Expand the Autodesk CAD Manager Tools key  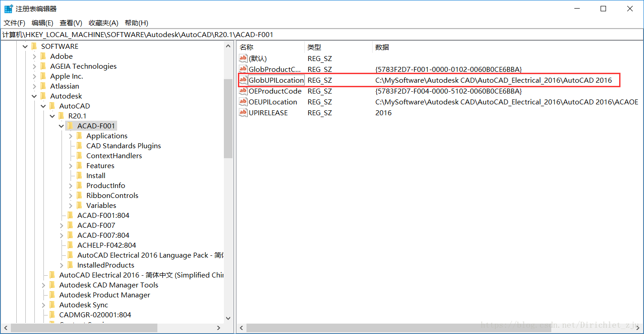click(x=43, y=285)
